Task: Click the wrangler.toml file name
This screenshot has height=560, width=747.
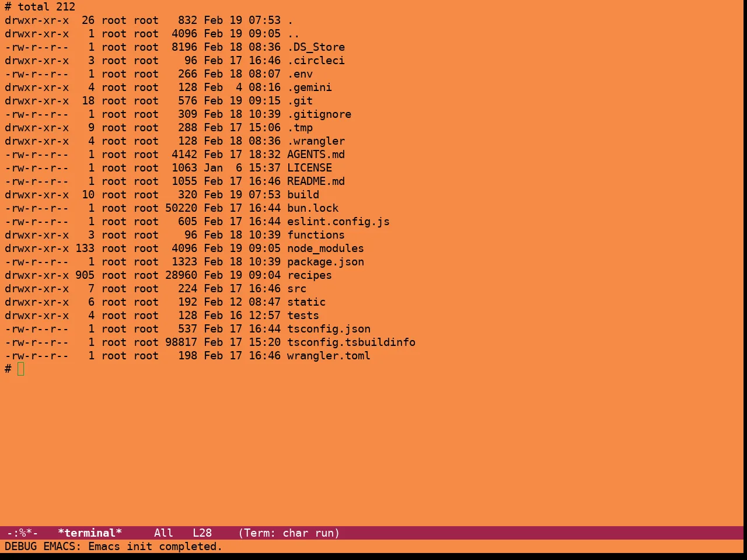Action: [x=329, y=356]
